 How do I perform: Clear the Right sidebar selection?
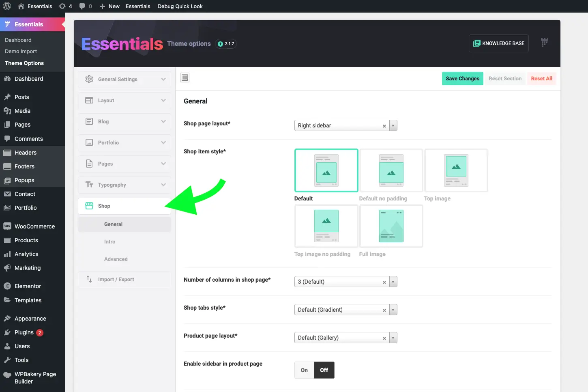tap(384, 126)
